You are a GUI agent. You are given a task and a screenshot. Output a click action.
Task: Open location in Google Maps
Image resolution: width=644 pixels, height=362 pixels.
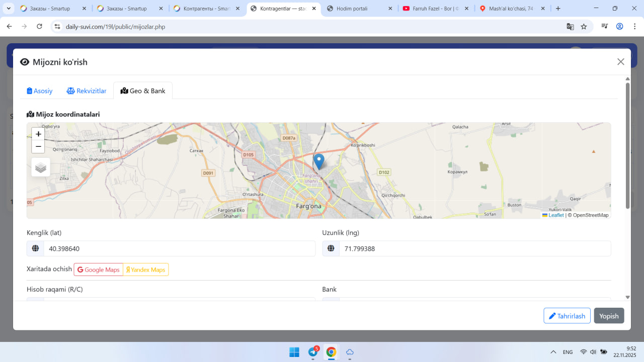(x=99, y=269)
